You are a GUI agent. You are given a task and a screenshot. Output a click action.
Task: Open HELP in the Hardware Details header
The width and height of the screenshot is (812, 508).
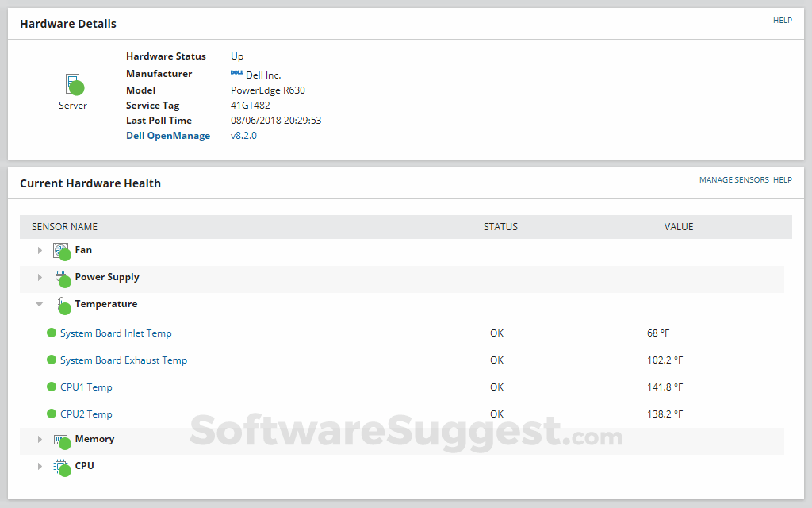pos(783,20)
